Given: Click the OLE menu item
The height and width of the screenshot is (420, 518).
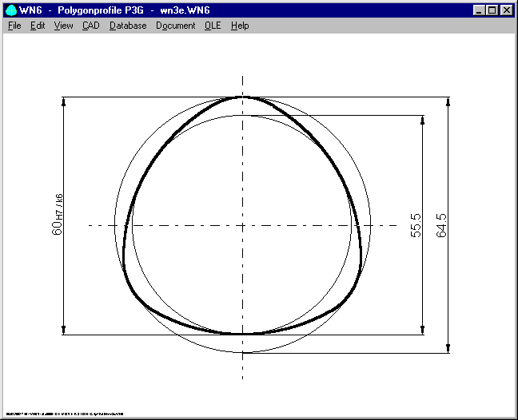Looking at the screenshot, I should pos(213,26).
